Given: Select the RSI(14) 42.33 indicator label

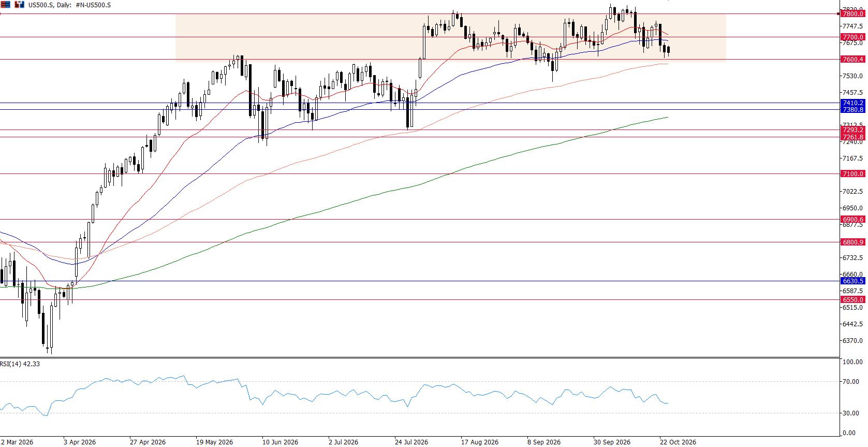Looking at the screenshot, I should coord(20,364).
